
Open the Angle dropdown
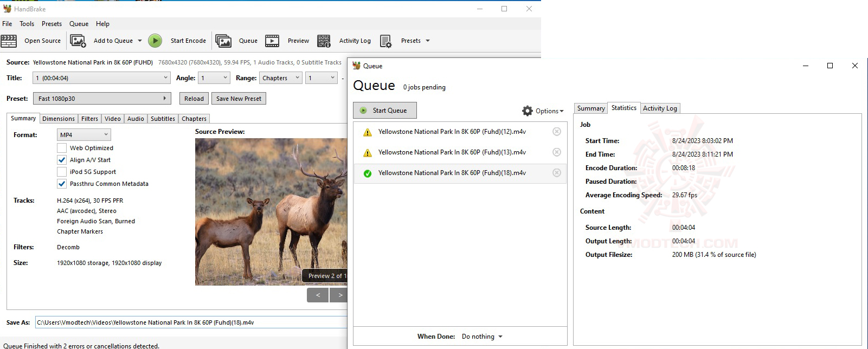pos(214,78)
